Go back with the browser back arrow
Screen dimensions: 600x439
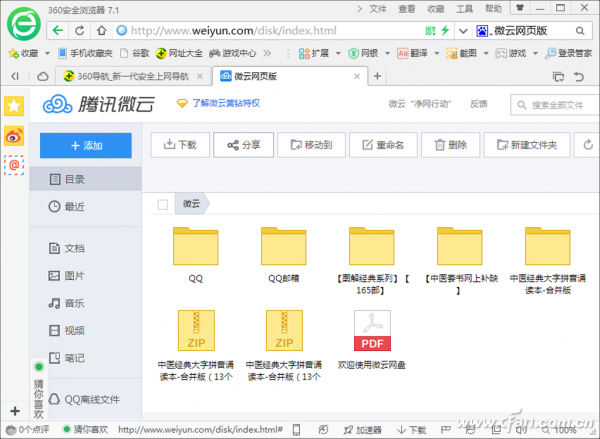point(58,31)
